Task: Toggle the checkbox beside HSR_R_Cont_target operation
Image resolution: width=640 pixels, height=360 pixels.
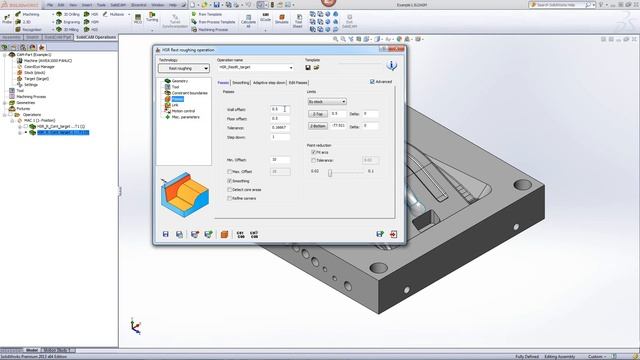Action: 26,127
